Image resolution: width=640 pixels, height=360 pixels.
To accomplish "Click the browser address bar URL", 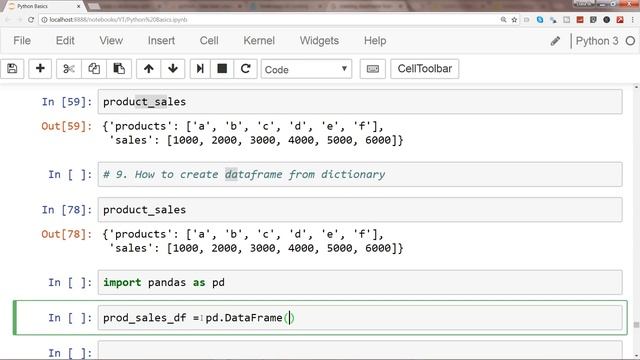I will tap(118, 20).
